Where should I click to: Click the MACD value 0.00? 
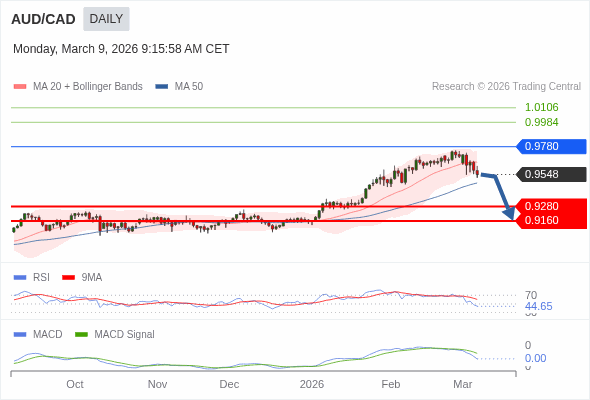[535, 358]
